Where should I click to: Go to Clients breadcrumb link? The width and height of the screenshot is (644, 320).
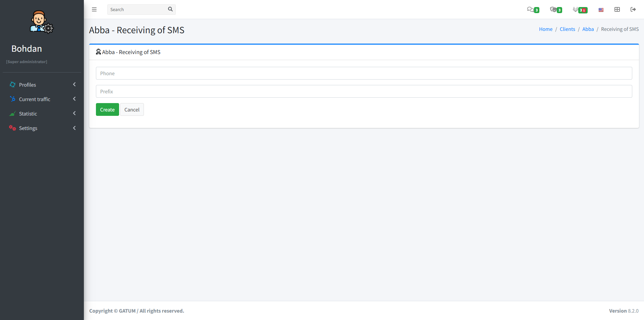click(x=567, y=29)
